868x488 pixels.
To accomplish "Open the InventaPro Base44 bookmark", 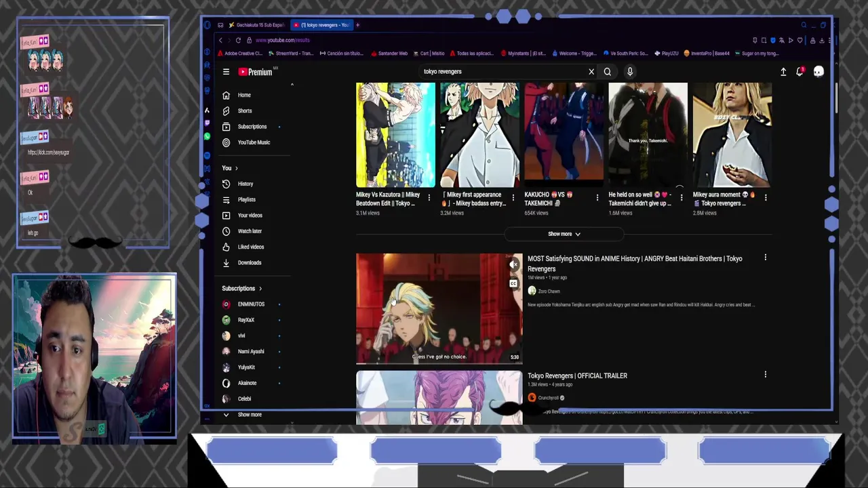I will (707, 54).
